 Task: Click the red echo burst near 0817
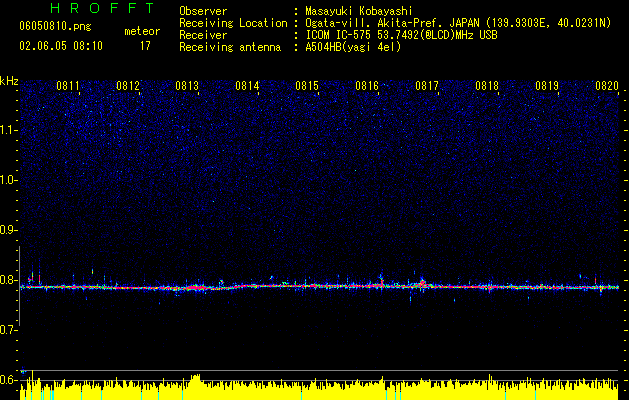tap(422, 283)
